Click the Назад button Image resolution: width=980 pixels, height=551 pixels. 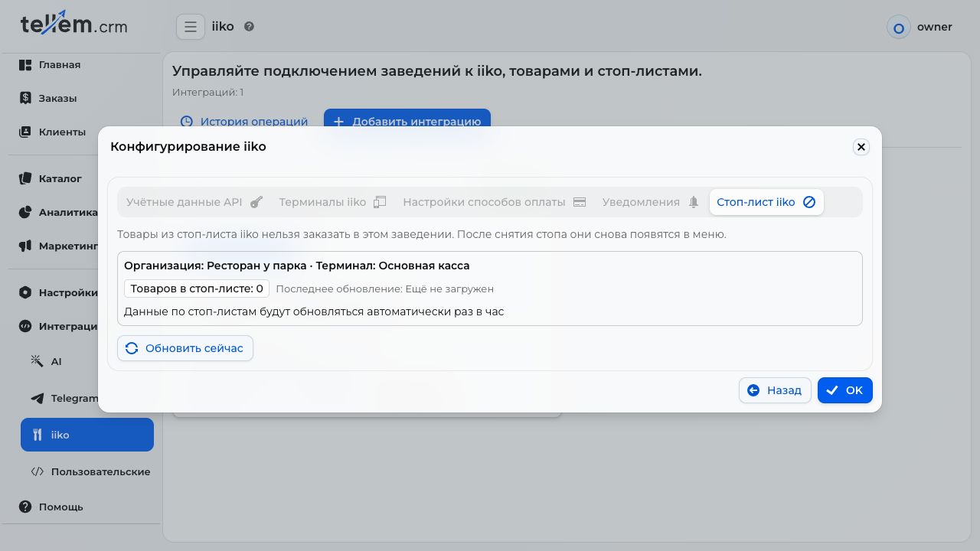click(x=775, y=390)
